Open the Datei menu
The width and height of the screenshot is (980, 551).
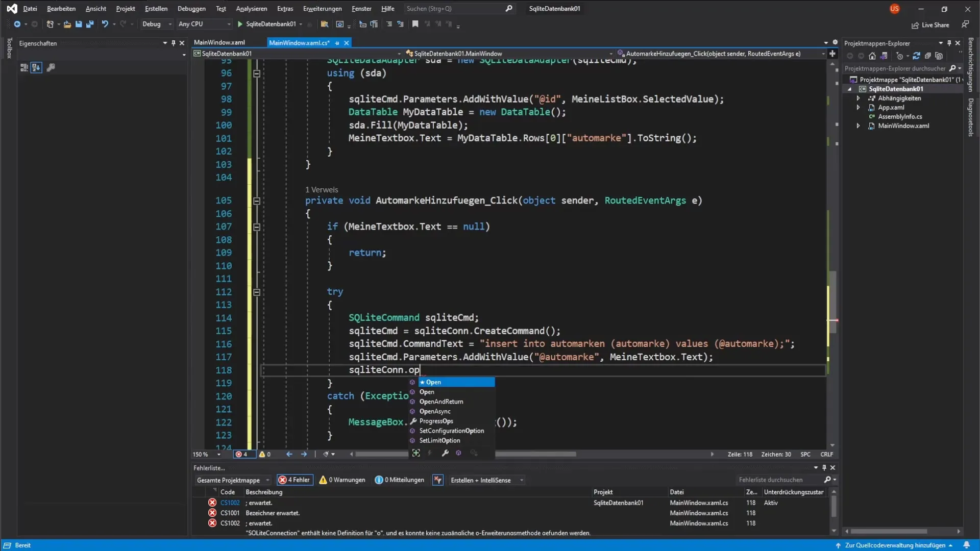click(30, 9)
